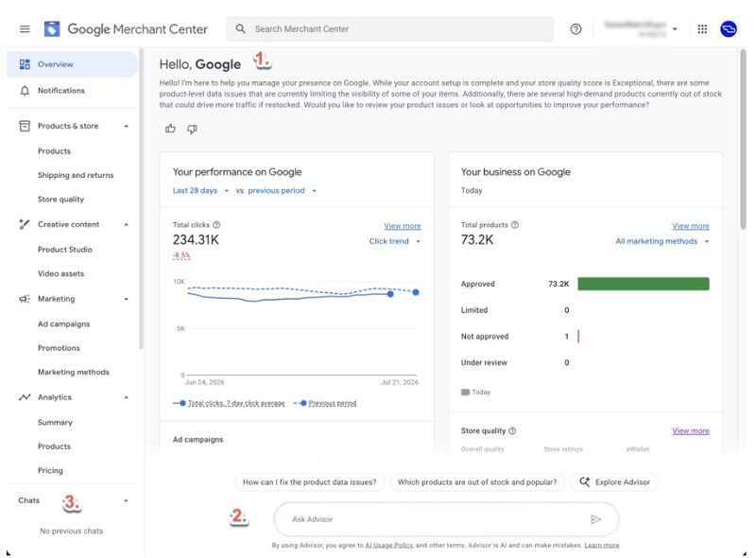The height and width of the screenshot is (558, 756).
Task: Click the Marketing megaphone icon
Action: [25, 299]
